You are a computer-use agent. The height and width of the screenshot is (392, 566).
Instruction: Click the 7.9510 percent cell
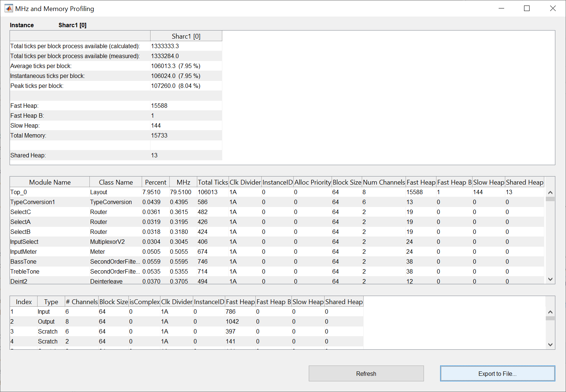click(156, 192)
